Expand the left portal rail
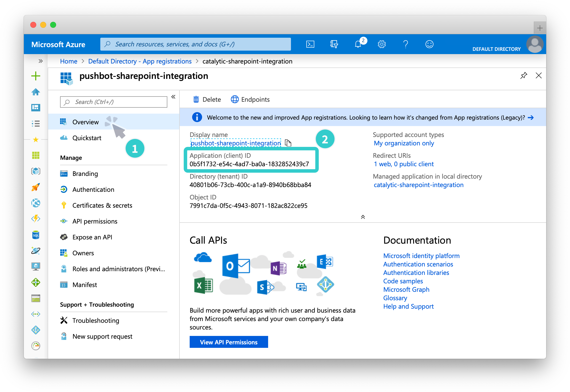 pyautogui.click(x=40, y=61)
